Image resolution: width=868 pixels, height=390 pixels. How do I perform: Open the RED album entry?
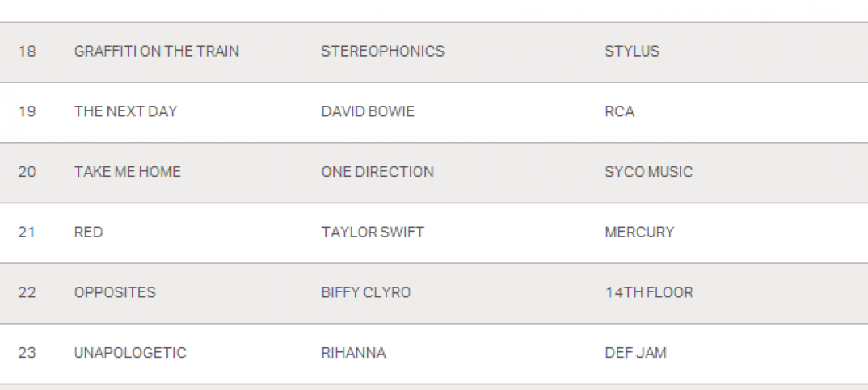point(88,233)
